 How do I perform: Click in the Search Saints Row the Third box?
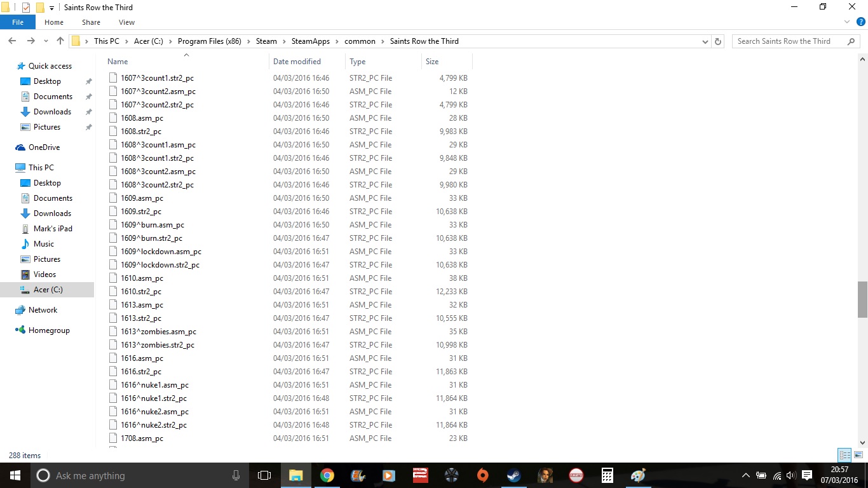click(x=788, y=41)
